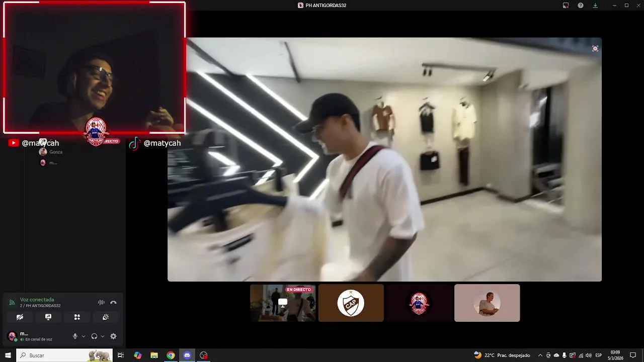Open File Explorer from the taskbar

[x=154, y=355]
